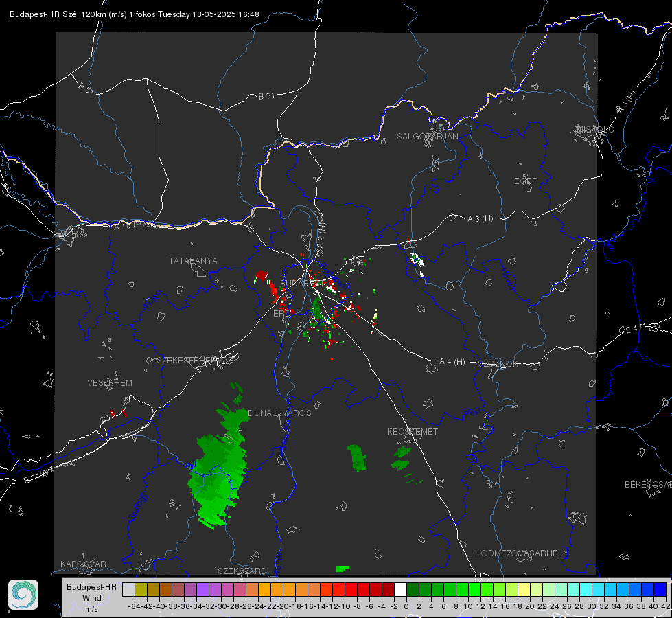Click the deep blue swatch between 40 and 42
This screenshot has width=672, height=618.
[660, 589]
